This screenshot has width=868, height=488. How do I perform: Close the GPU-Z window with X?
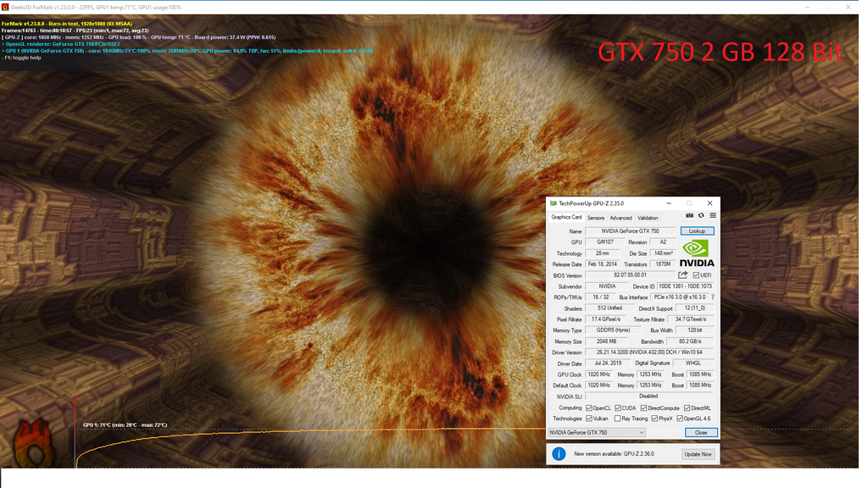(709, 203)
